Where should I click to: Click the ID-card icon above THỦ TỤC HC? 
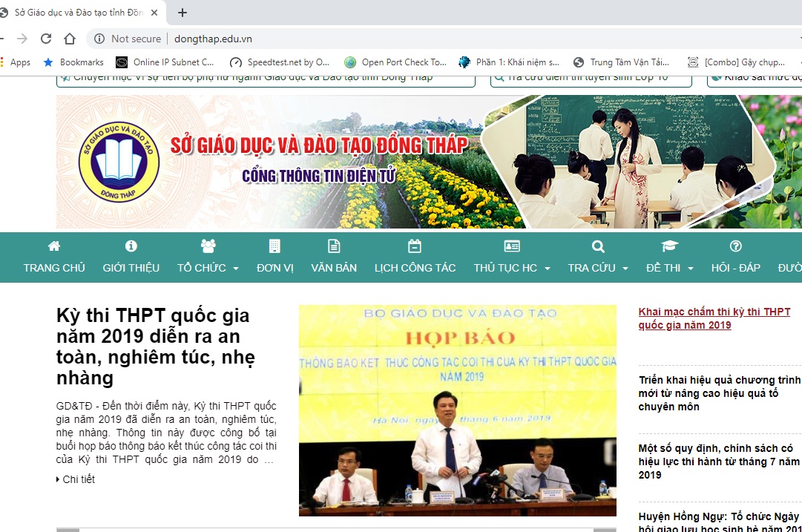coord(511,246)
